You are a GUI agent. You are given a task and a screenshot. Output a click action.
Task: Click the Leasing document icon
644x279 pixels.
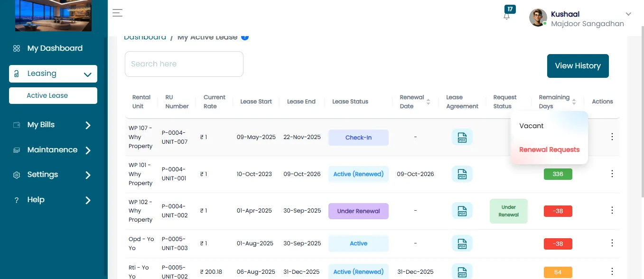click(17, 74)
